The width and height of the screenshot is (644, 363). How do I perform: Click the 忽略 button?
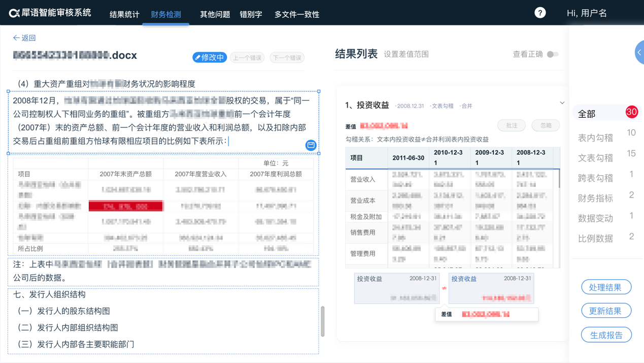(546, 125)
